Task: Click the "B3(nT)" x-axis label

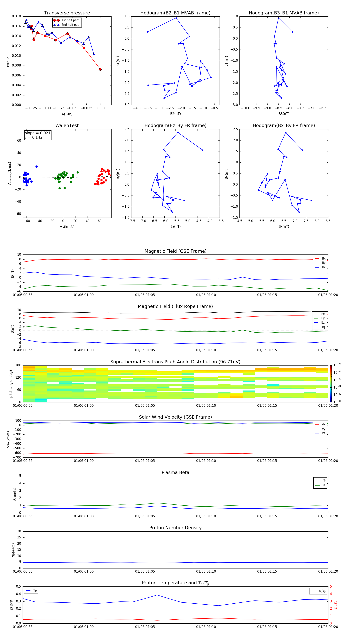Action: pyautogui.click(x=284, y=114)
